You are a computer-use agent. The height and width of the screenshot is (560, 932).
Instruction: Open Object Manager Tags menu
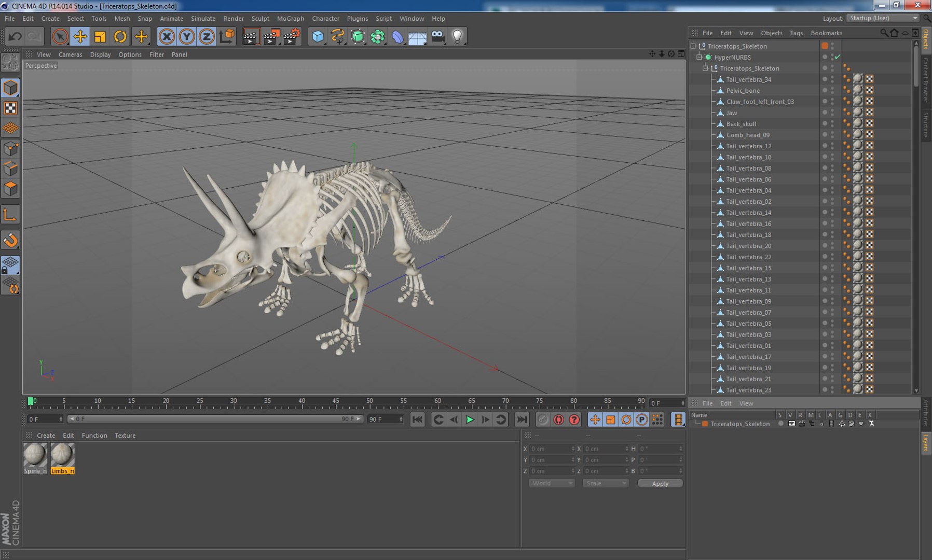coord(796,33)
